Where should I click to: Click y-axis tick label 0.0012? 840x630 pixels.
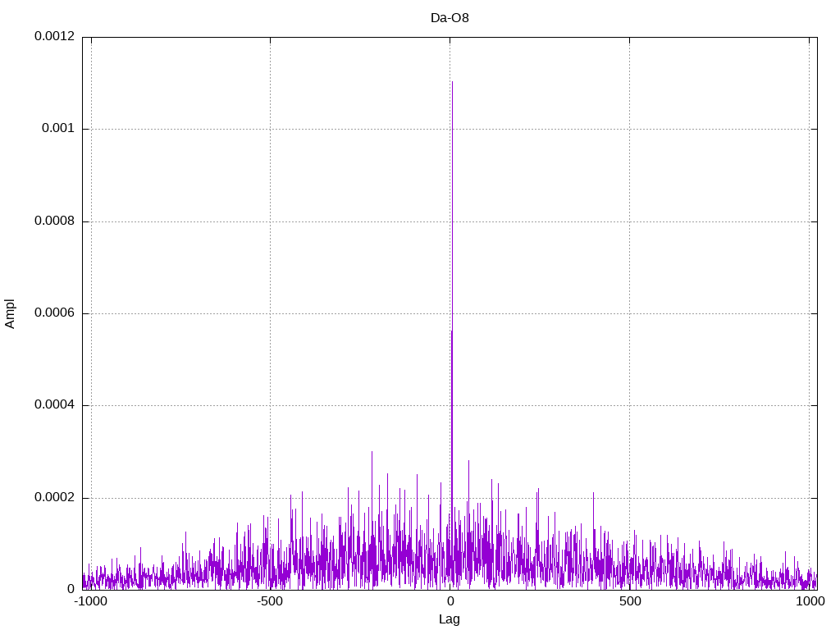(x=54, y=36)
